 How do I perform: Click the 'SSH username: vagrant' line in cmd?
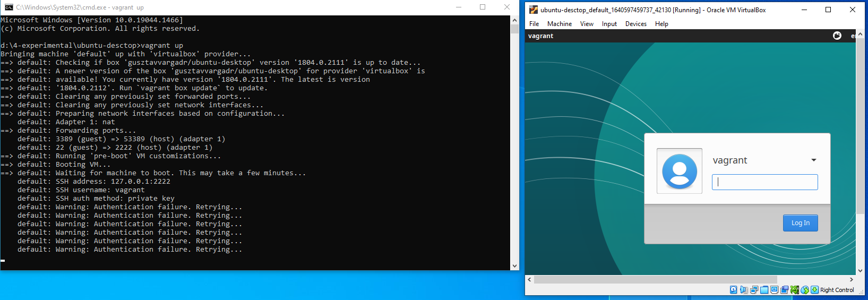pos(81,190)
